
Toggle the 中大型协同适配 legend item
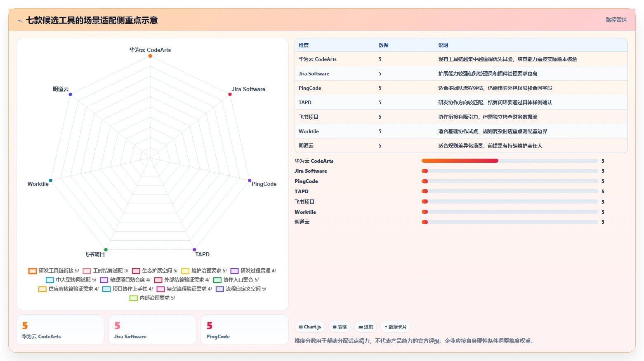pyautogui.click(x=71, y=280)
